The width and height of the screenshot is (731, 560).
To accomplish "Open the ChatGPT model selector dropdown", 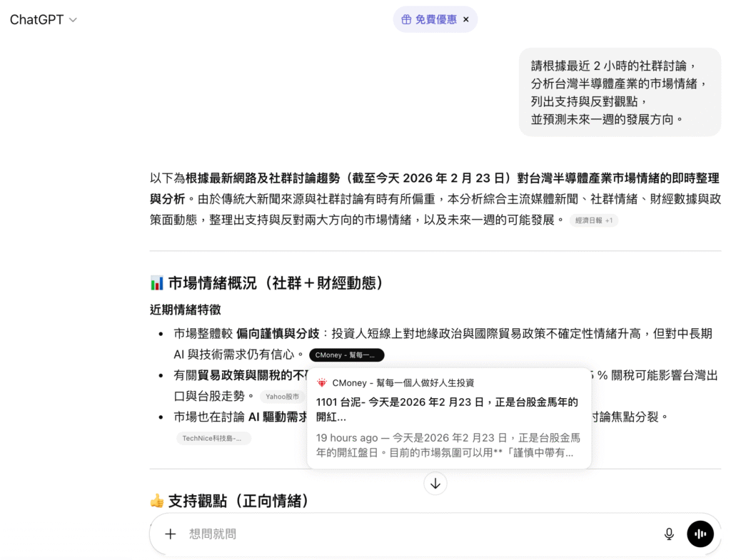I will 72,19.
